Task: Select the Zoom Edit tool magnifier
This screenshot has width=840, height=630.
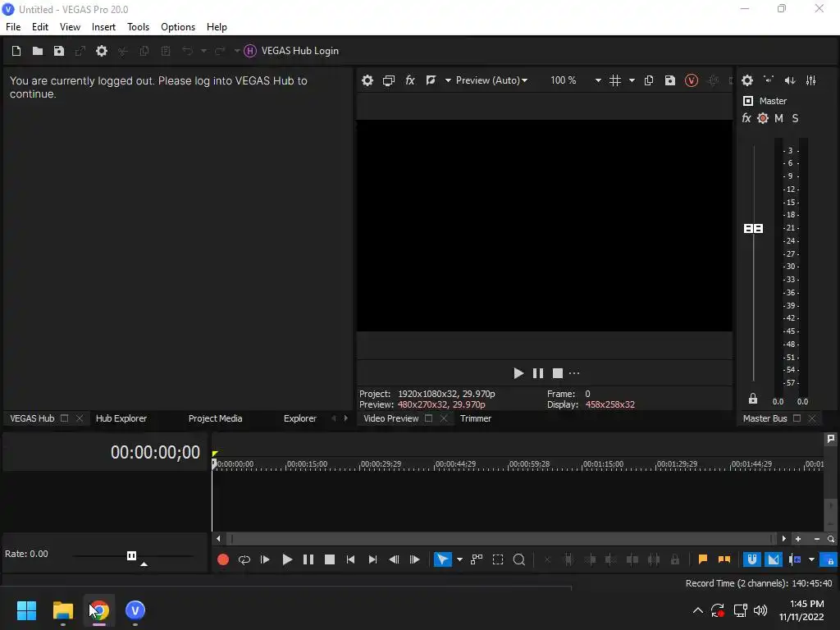Action: (x=519, y=559)
